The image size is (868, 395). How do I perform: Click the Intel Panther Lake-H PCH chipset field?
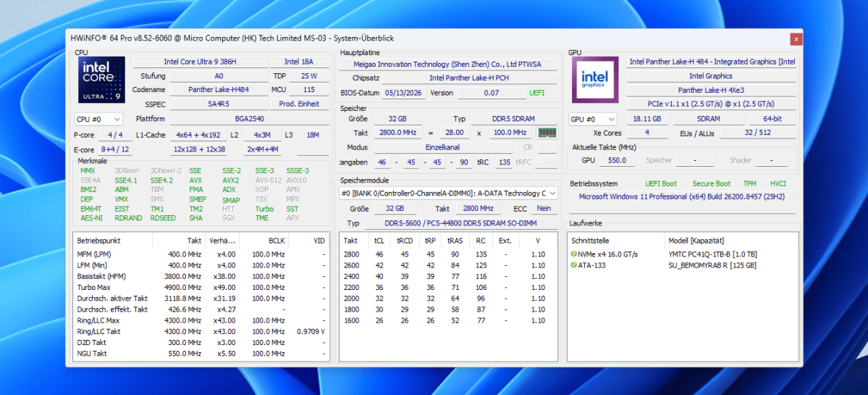(x=469, y=78)
